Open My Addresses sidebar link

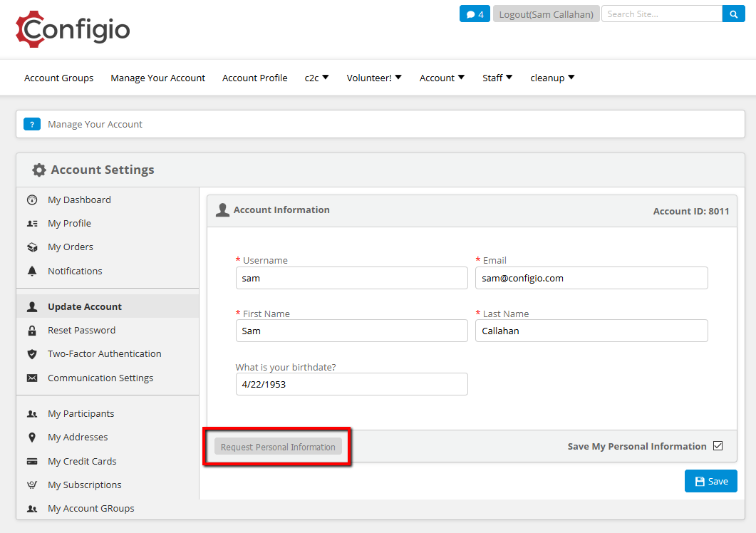click(x=78, y=437)
